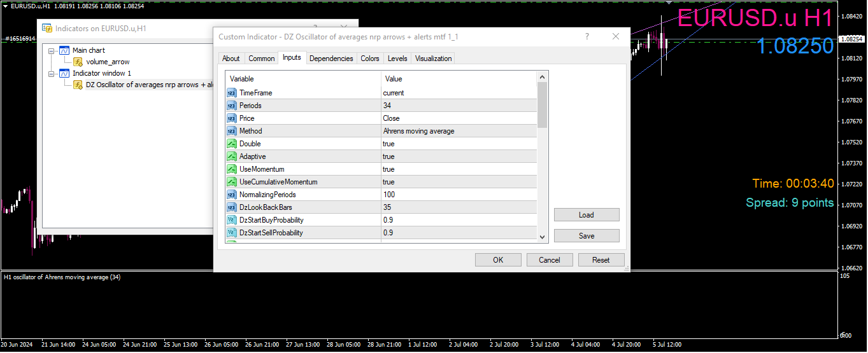Screen dimensions: 868x353
Task: Collapse the Indicator window 1 tree node
Action: [x=52, y=73]
